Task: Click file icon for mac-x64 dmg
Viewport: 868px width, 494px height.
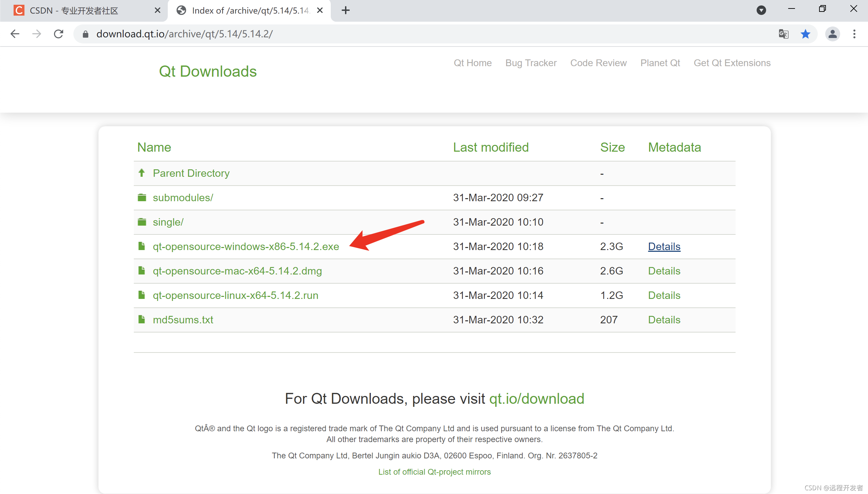Action: pyautogui.click(x=142, y=270)
